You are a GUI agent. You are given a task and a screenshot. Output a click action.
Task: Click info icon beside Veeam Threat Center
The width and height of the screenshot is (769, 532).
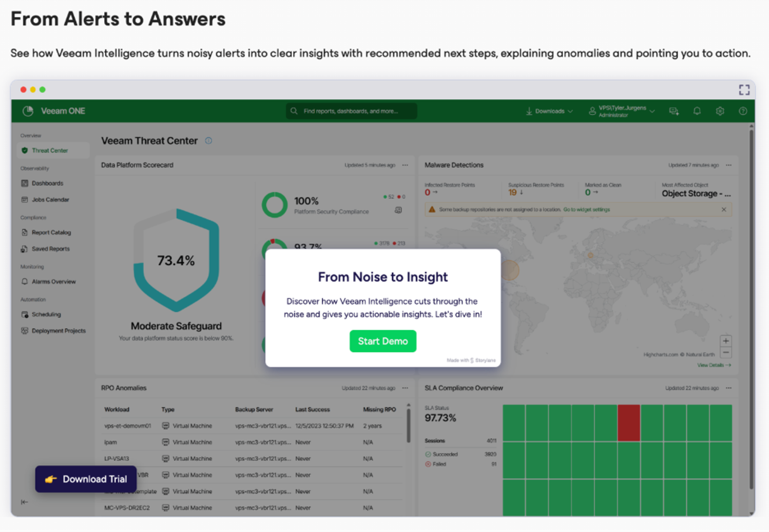pyautogui.click(x=208, y=141)
